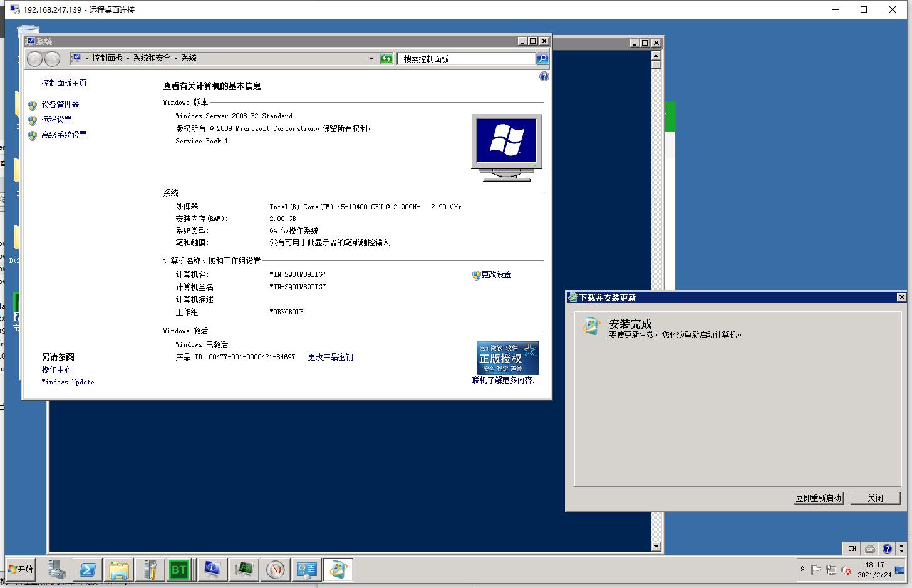Open 高级系统设置 advanced system settings
The width and height of the screenshot is (912, 588).
[x=64, y=135]
